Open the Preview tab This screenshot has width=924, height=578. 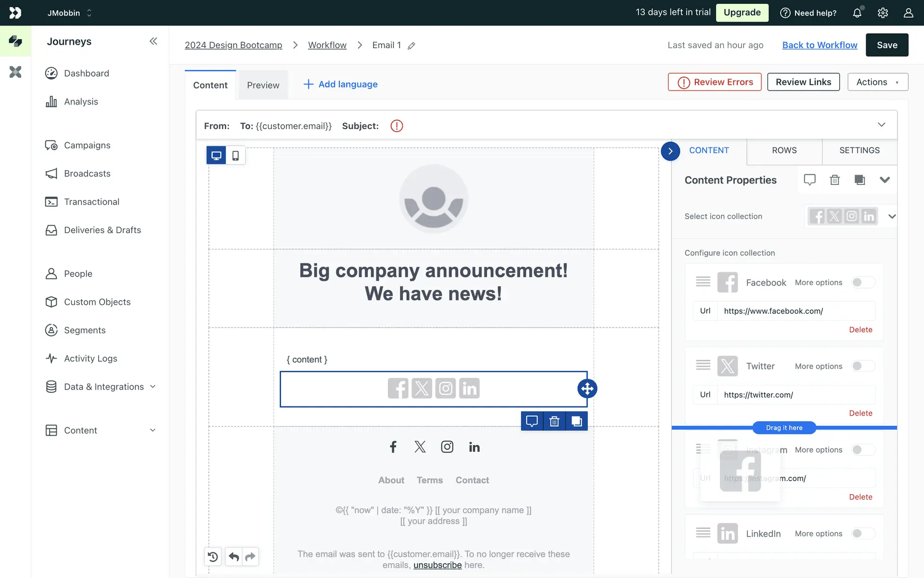(263, 85)
